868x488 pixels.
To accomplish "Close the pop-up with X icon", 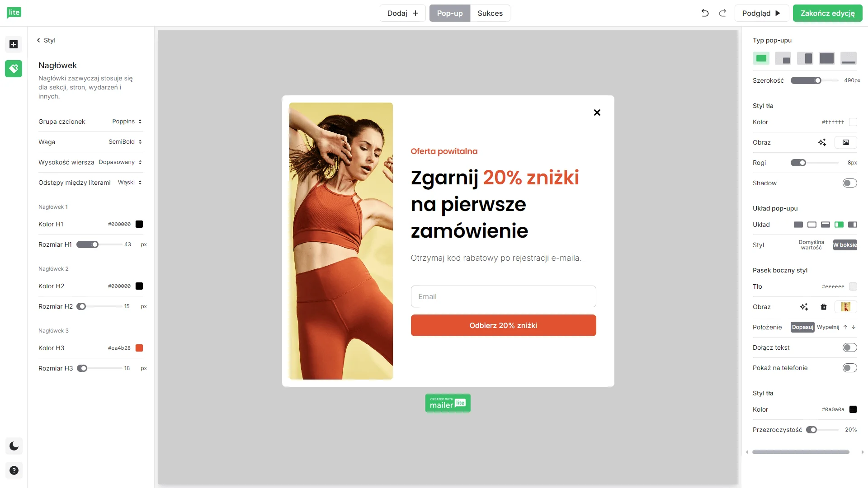I will [x=597, y=113].
